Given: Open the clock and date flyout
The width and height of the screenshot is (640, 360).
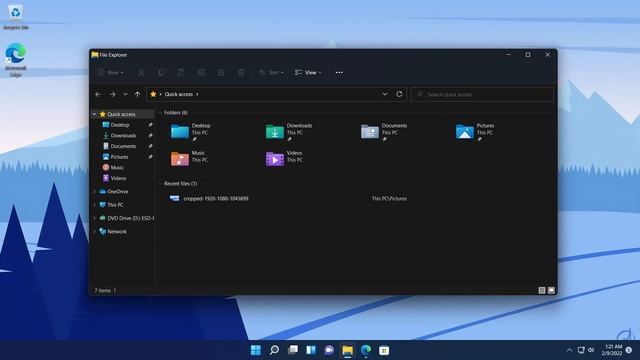Looking at the screenshot, I should [611, 350].
